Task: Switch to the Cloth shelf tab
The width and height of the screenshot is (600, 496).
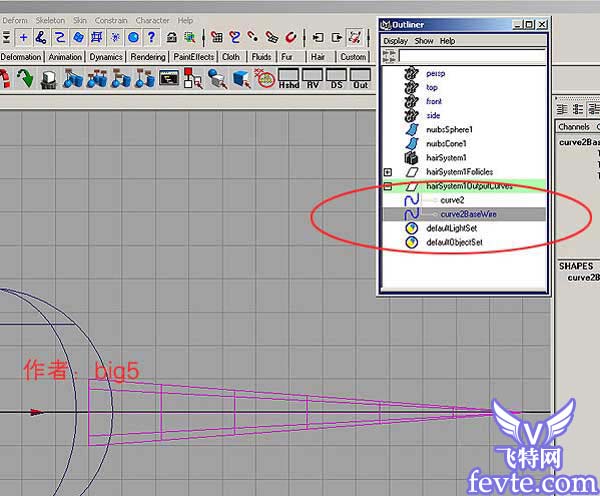Action: 231,57
